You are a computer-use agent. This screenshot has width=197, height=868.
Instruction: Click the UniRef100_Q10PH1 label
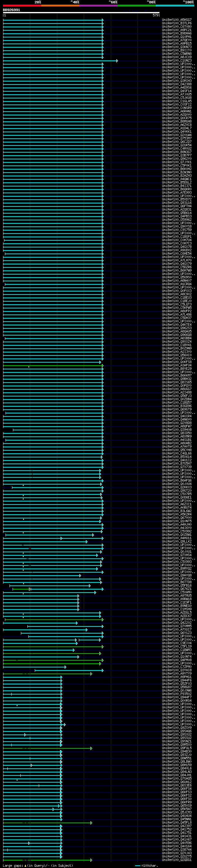pyautogui.click(x=177, y=37)
